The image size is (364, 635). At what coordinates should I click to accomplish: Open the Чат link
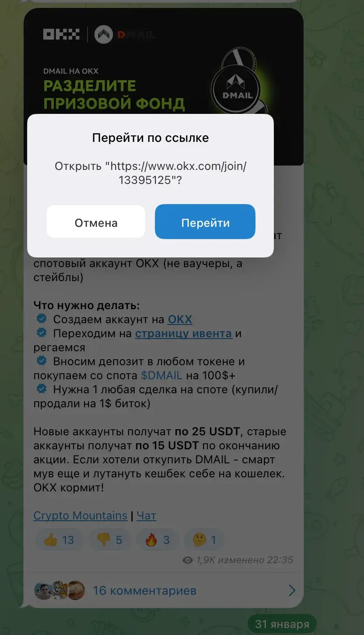(146, 515)
